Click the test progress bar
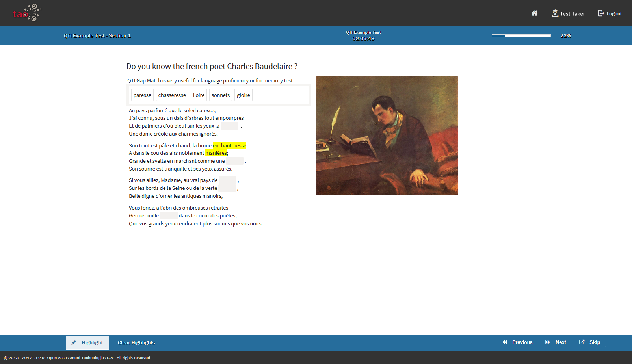Screen dimensions: 632x364 pos(521,36)
